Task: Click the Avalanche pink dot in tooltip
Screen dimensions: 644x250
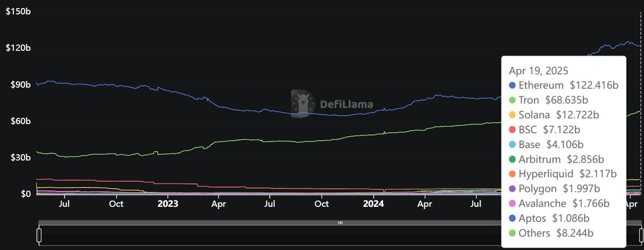Action: (x=512, y=204)
